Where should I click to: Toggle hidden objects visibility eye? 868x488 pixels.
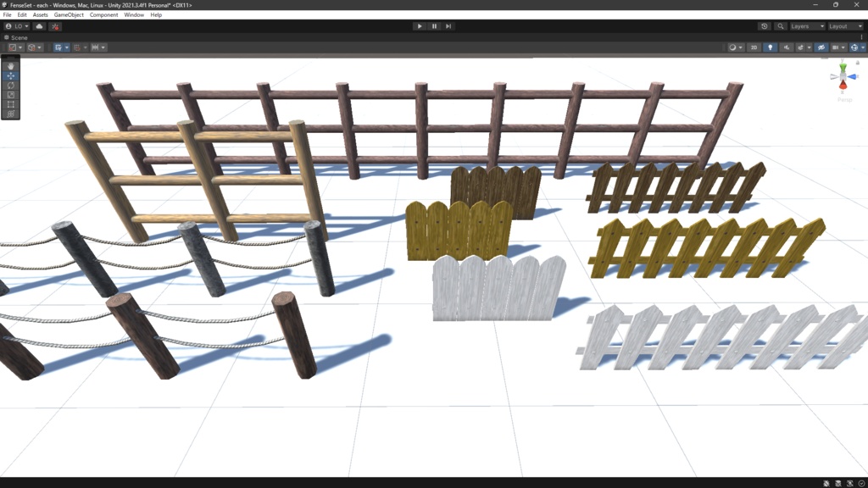coord(821,47)
